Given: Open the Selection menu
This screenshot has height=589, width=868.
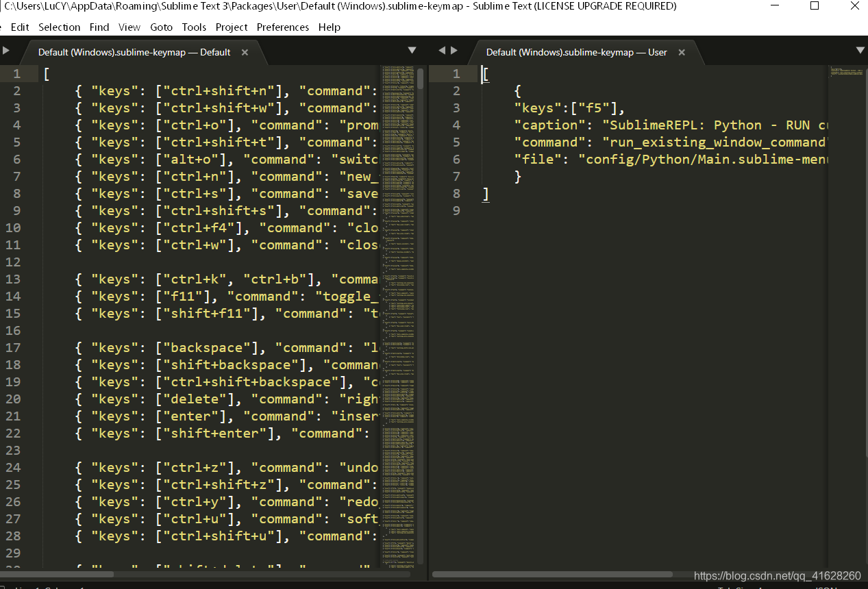Looking at the screenshot, I should [x=59, y=27].
